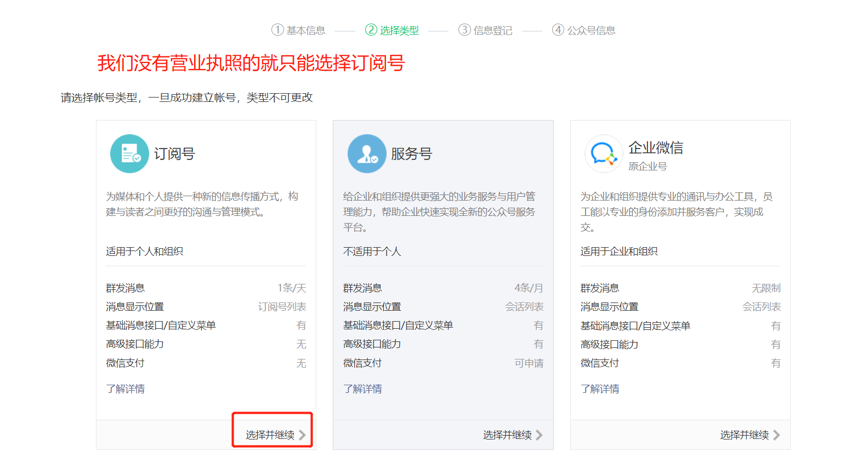The image size is (868, 474).
Task: Choose 选择并继续 under the 服务号 card
Action: coord(508,435)
